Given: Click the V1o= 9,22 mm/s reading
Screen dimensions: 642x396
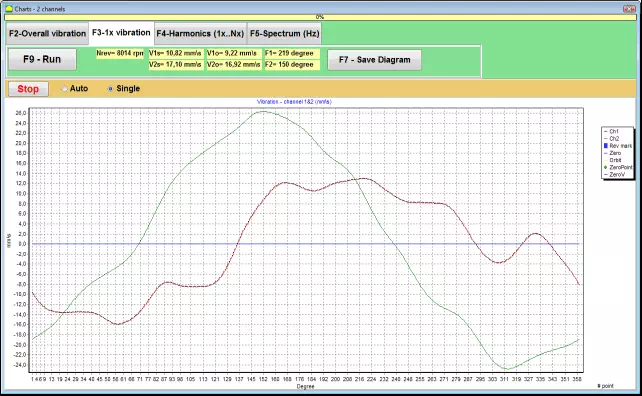Looking at the screenshot, I should click(x=234, y=53).
